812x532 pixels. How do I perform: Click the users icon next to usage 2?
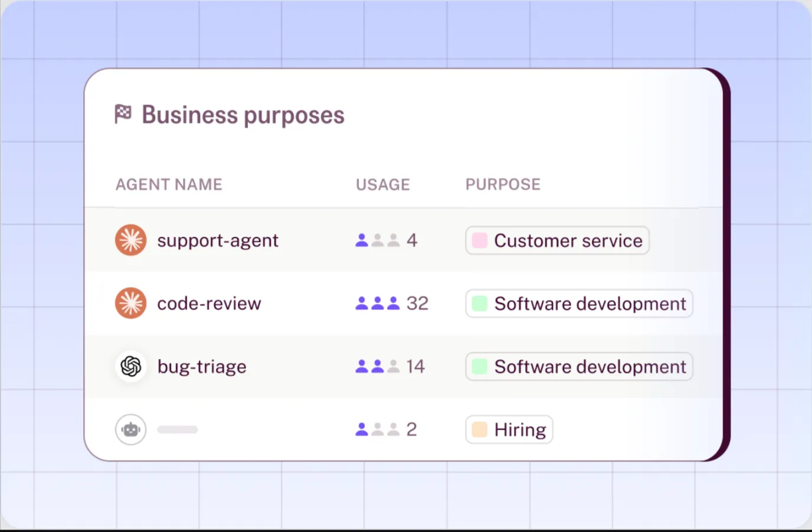378,429
